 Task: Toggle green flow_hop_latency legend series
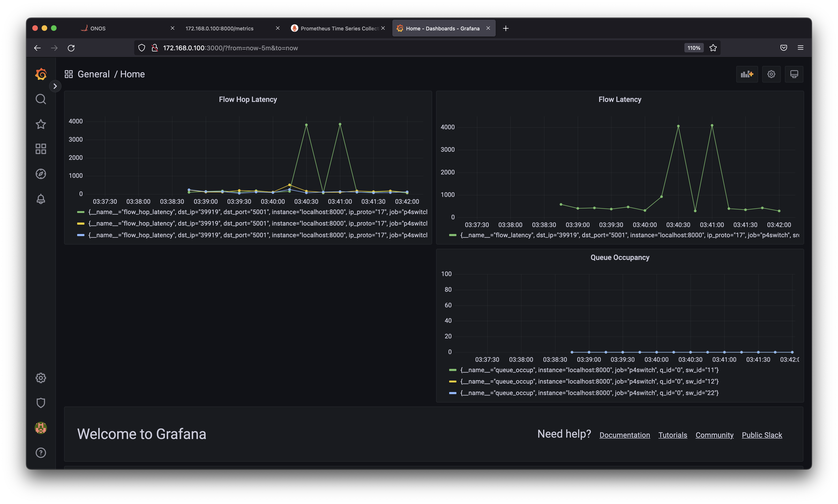(x=257, y=212)
